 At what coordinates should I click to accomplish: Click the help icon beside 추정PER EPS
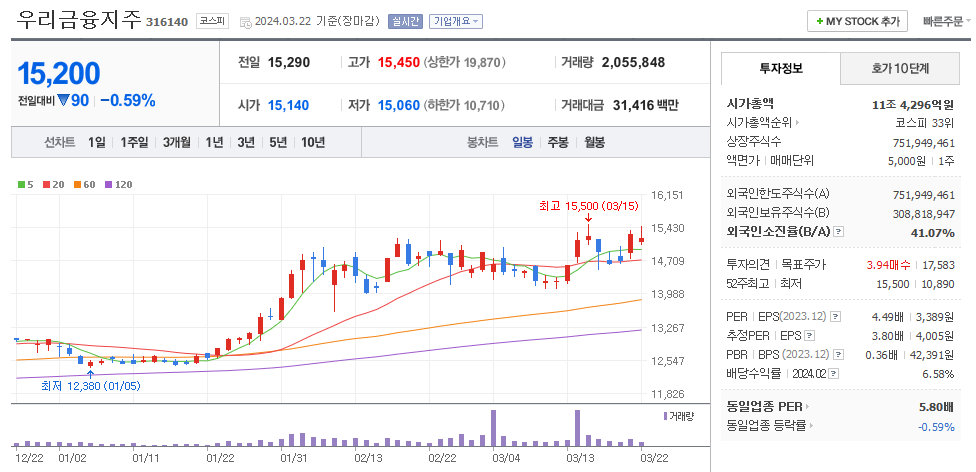809,336
